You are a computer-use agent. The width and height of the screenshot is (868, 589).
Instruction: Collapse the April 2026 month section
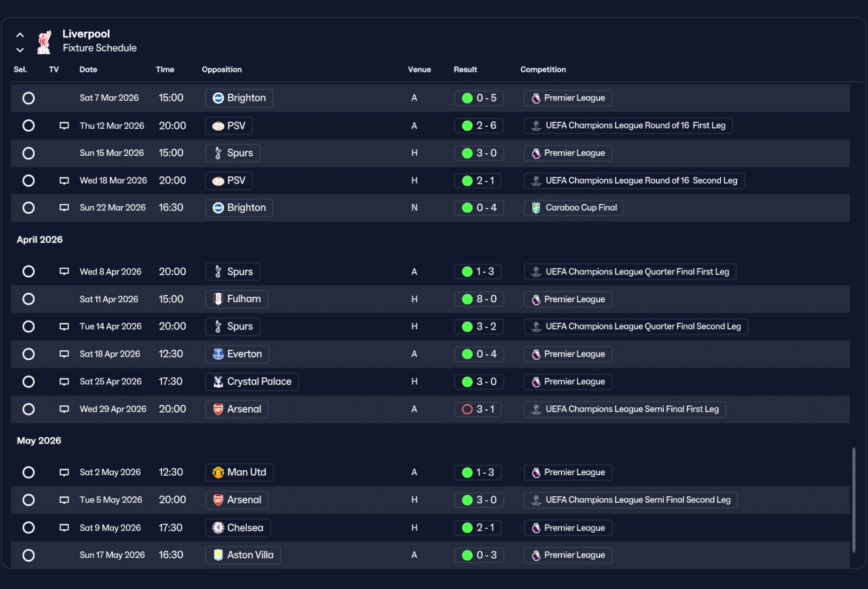pyautogui.click(x=40, y=240)
